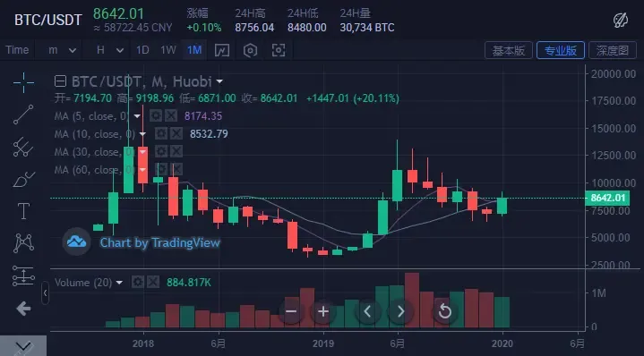Click the 2019 label on time axis
Screen dimensions: 644x356
tap(323, 343)
